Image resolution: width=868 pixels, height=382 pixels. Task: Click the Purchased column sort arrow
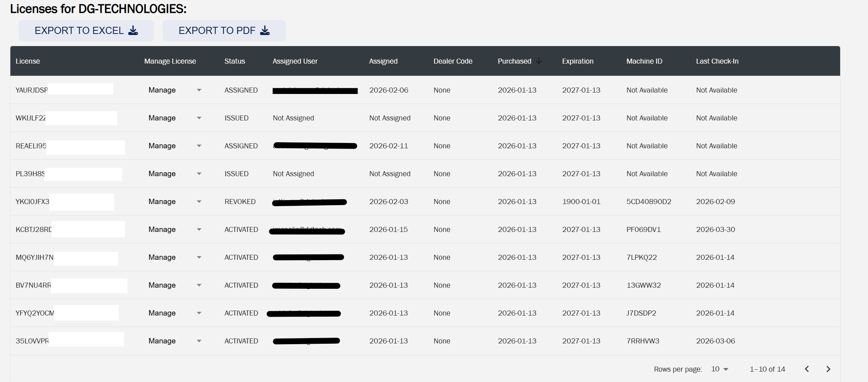click(539, 61)
